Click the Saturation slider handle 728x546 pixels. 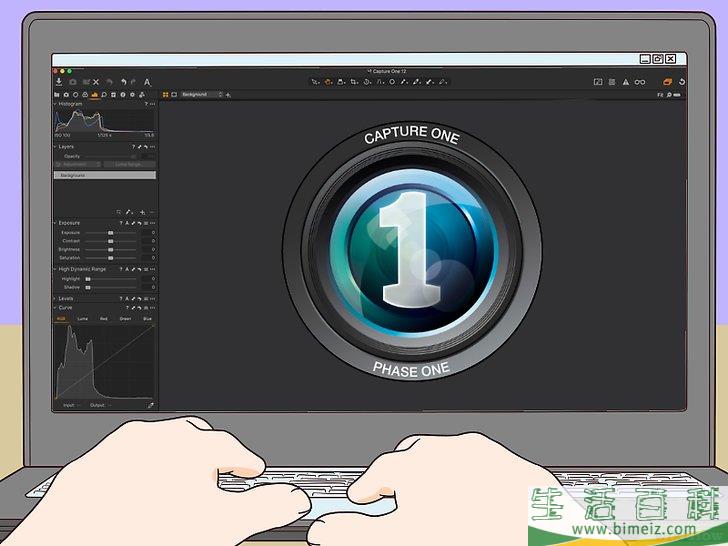pos(110,258)
